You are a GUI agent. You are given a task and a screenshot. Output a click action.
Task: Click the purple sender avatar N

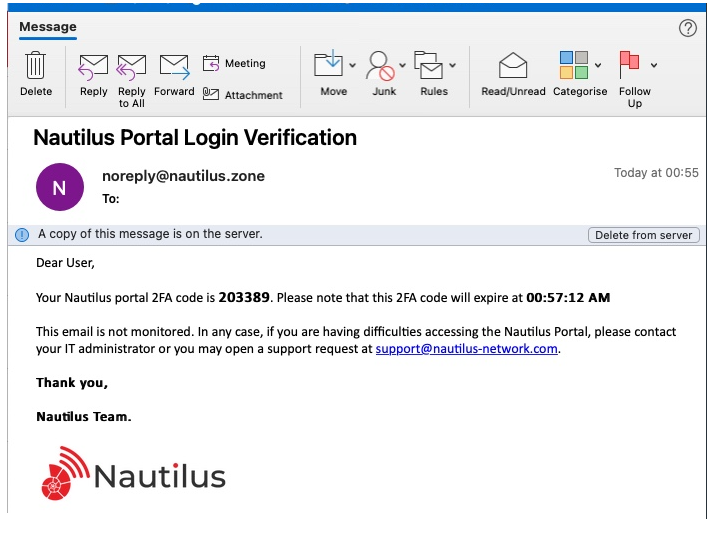point(59,187)
